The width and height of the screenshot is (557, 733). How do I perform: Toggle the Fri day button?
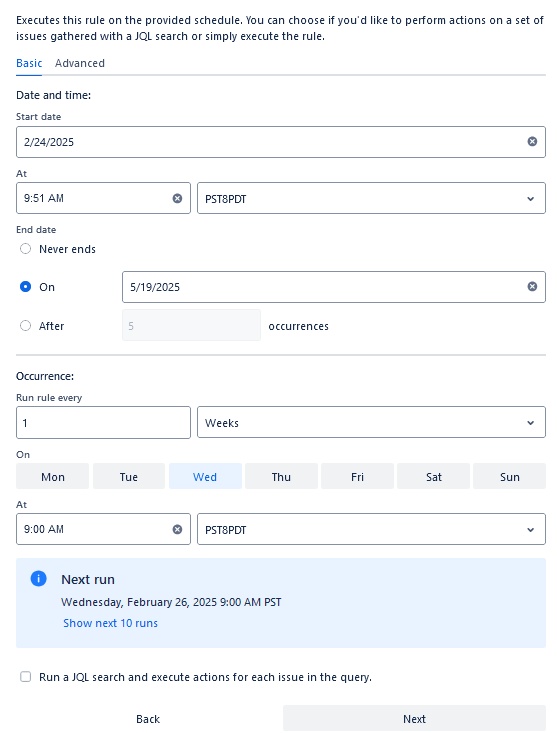coord(357,476)
